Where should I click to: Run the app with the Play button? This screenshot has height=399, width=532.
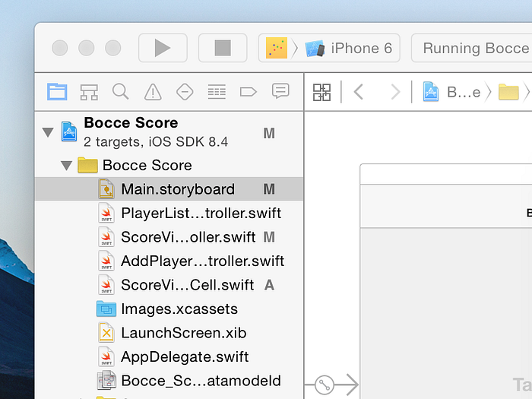click(x=163, y=48)
